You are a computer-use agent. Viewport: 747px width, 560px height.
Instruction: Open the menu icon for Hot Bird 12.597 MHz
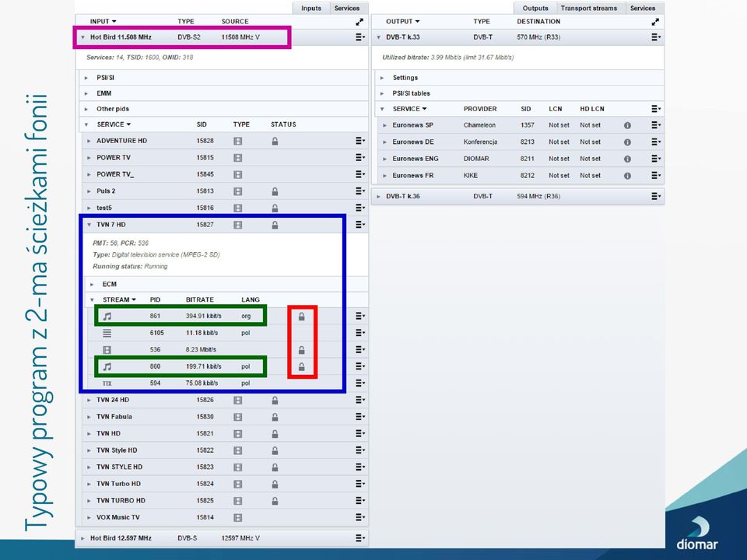pyautogui.click(x=359, y=538)
